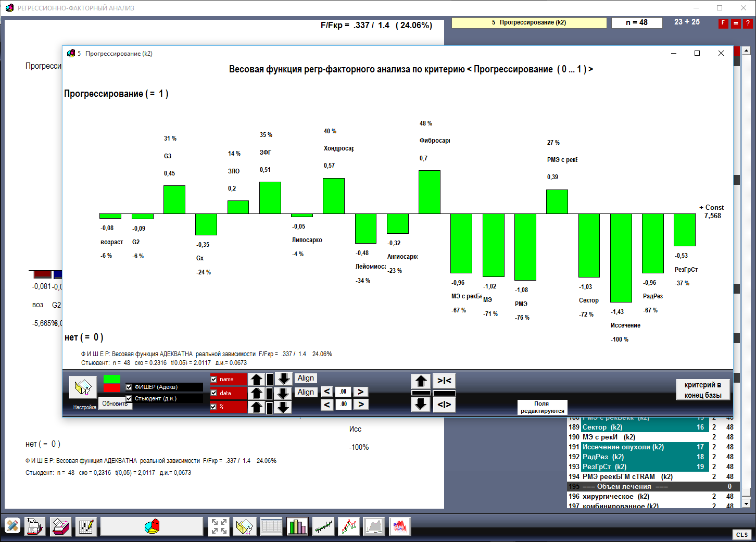Move name labels up with arrow
This screenshot has height=542, width=756.
(x=256, y=379)
